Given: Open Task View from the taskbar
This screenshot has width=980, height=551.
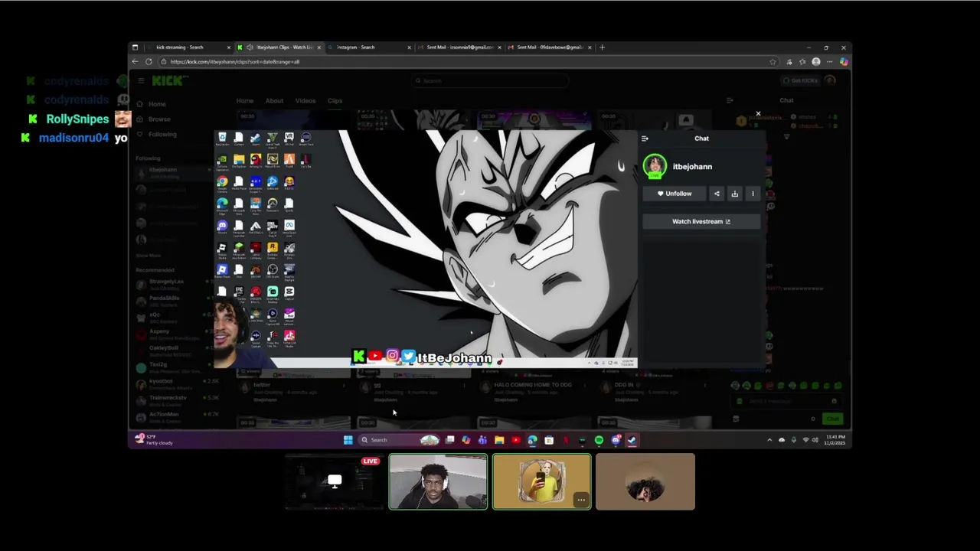Looking at the screenshot, I should (450, 440).
